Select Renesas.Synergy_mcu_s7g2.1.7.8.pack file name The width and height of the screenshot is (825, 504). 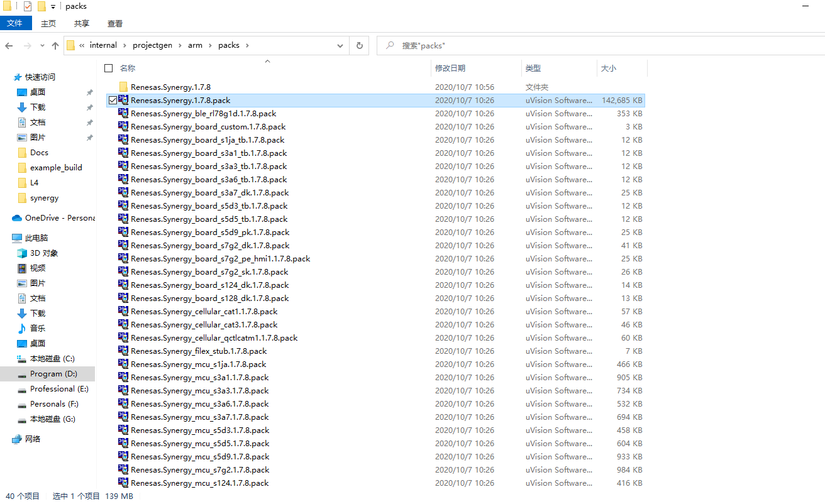click(200, 470)
